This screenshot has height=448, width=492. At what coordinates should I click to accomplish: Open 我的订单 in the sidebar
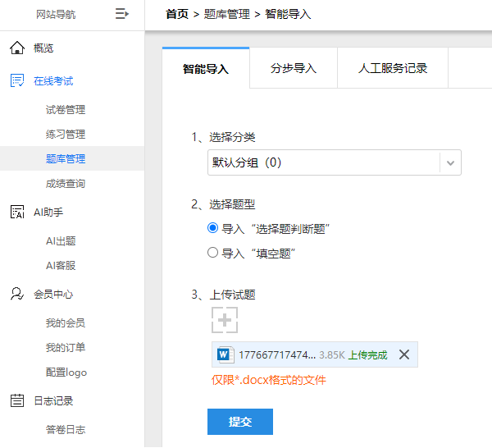66,347
